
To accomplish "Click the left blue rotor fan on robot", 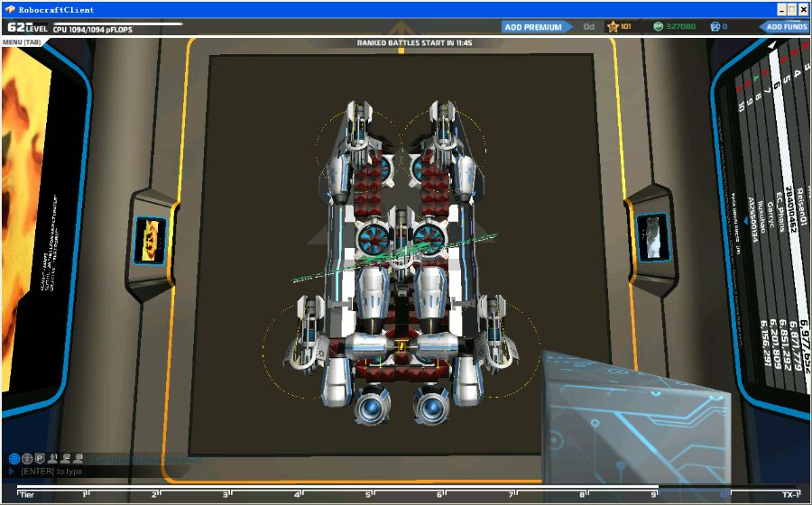I will click(x=374, y=239).
